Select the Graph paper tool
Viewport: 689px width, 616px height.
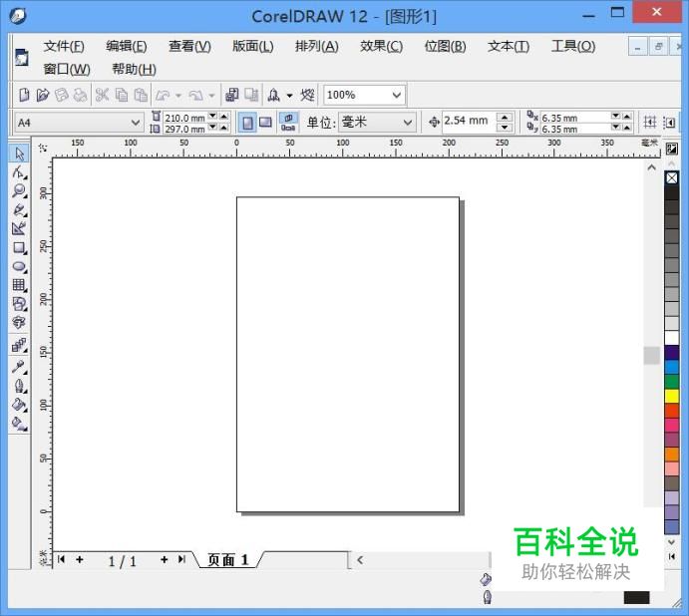pos(19,285)
